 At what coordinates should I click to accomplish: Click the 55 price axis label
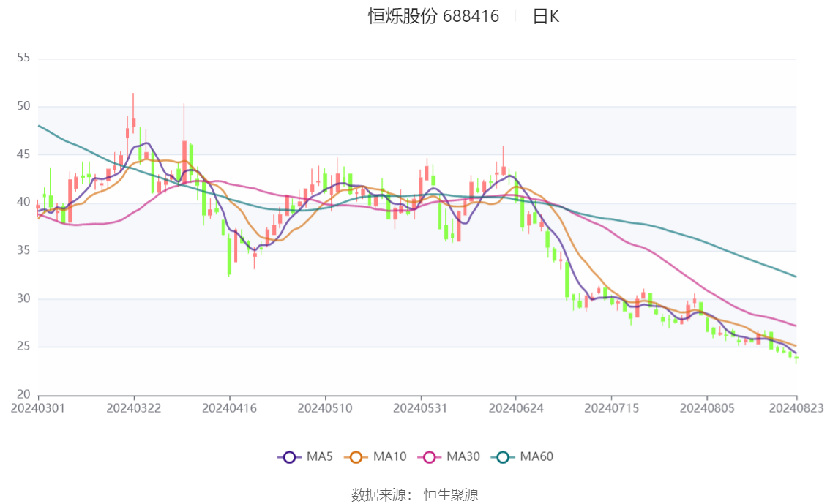[x=23, y=58]
